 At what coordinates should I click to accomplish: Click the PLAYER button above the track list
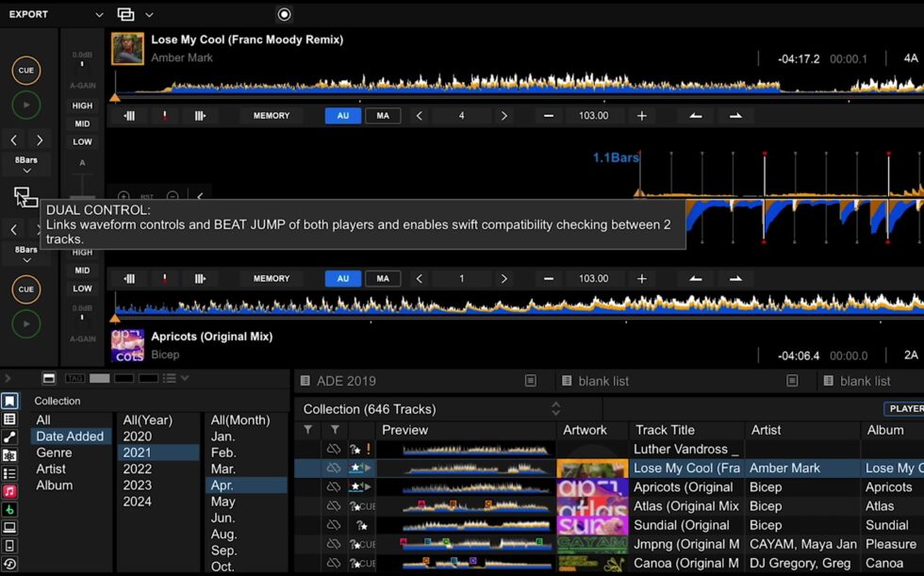pos(905,409)
